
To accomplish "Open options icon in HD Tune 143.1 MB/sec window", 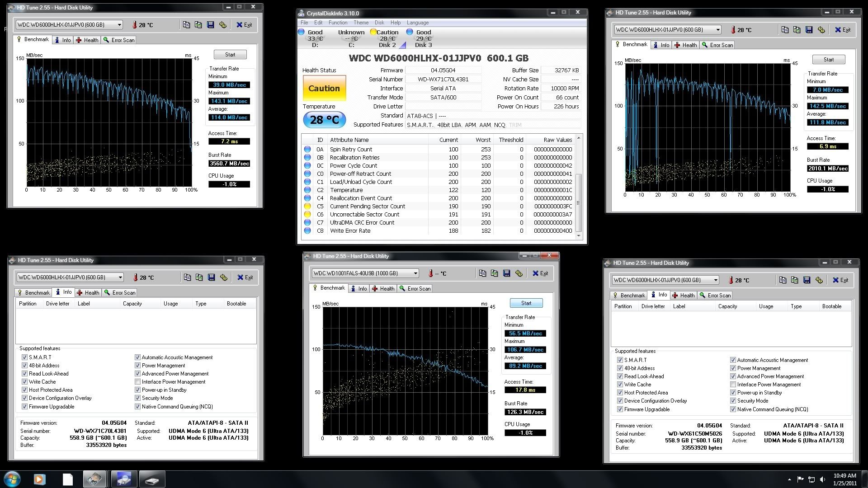I will click(222, 25).
